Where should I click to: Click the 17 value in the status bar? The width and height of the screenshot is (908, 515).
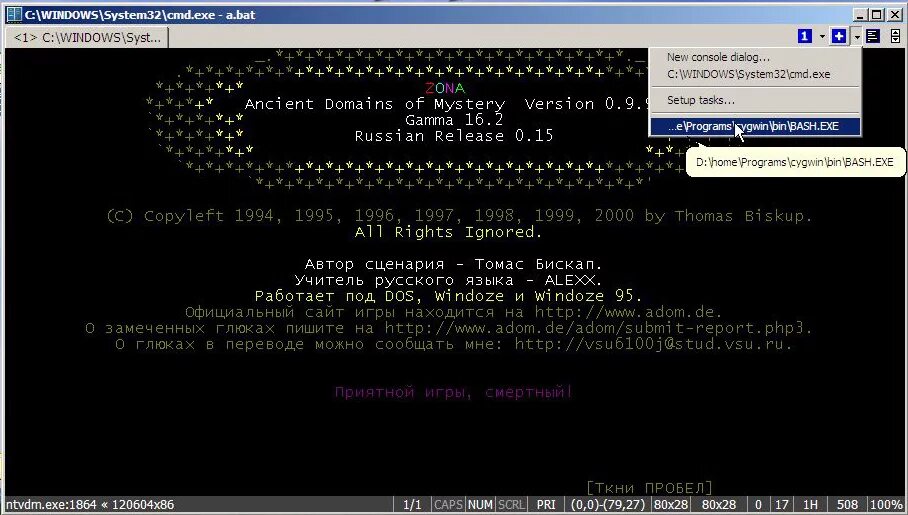pos(781,505)
